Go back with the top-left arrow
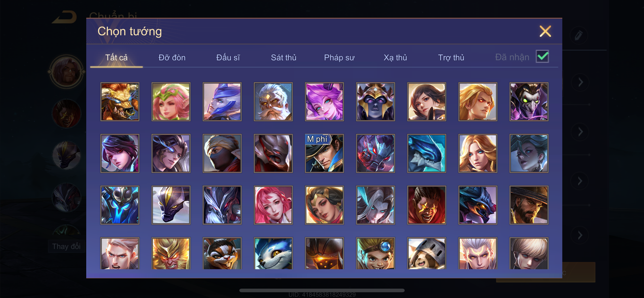Screen dimensions: 644x298 pos(64,17)
